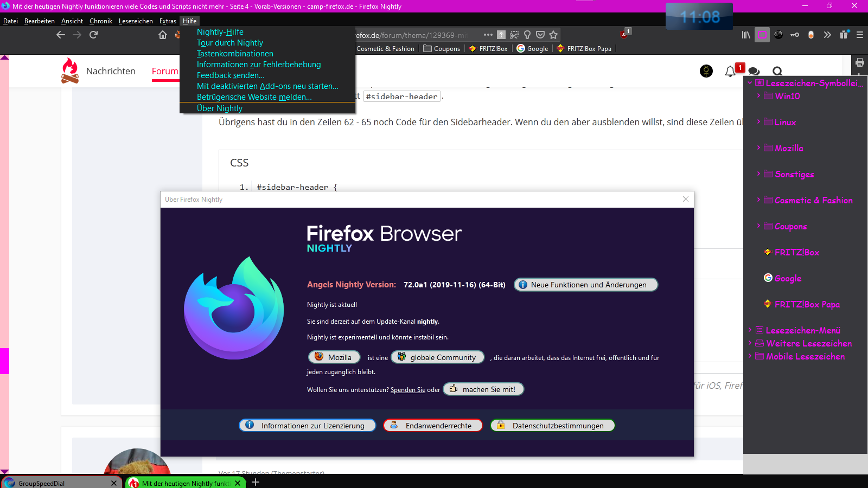Open forum search magnifier
868x488 pixels.
[x=777, y=71]
